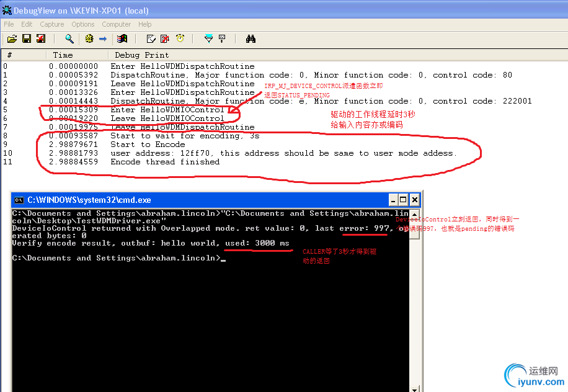
Task: Open the Capture menu
Action: 52,24
